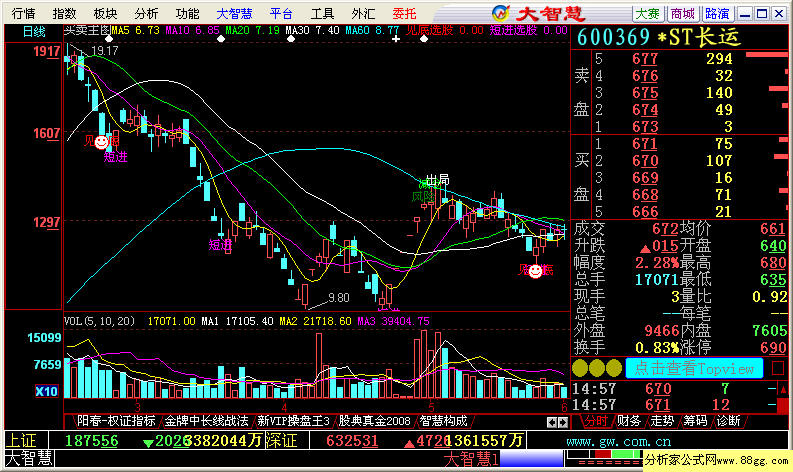Click the plus marker above the chart
The width and height of the screenshot is (793, 472).
pos(395,38)
